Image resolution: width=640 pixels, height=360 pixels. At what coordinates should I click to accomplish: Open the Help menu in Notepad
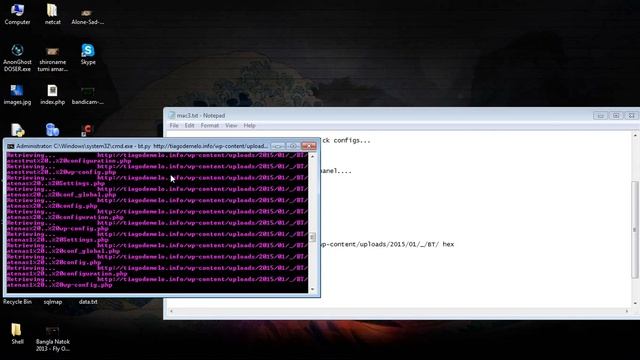(x=249, y=126)
